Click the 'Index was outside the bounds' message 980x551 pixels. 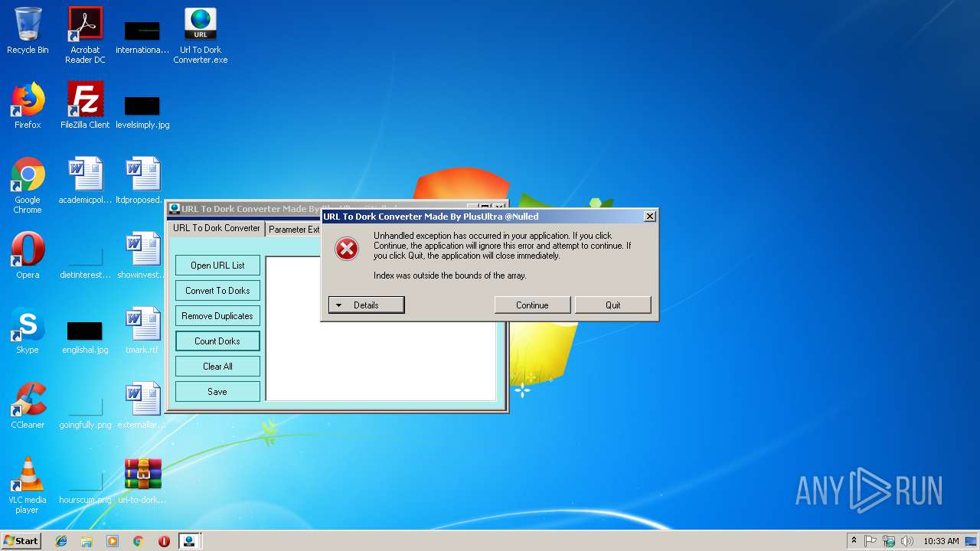450,275
